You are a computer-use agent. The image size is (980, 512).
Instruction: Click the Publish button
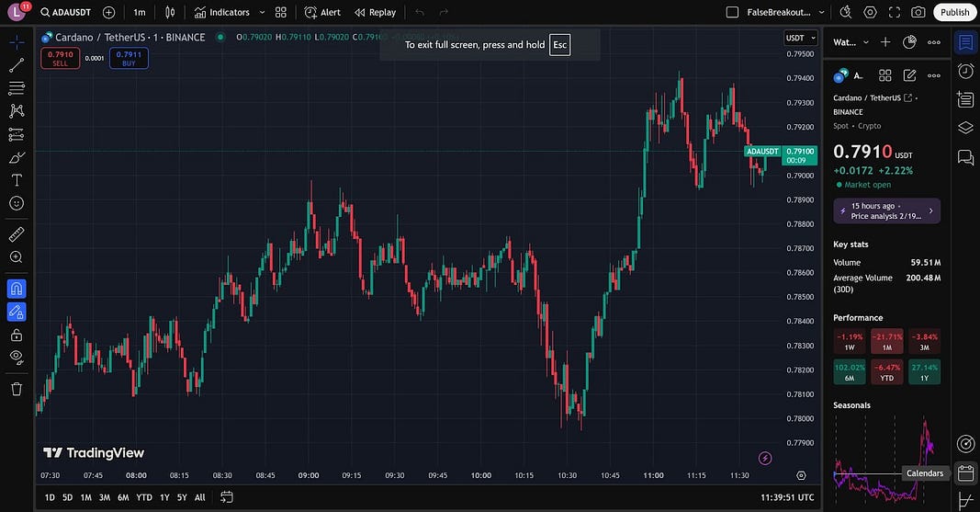click(954, 13)
